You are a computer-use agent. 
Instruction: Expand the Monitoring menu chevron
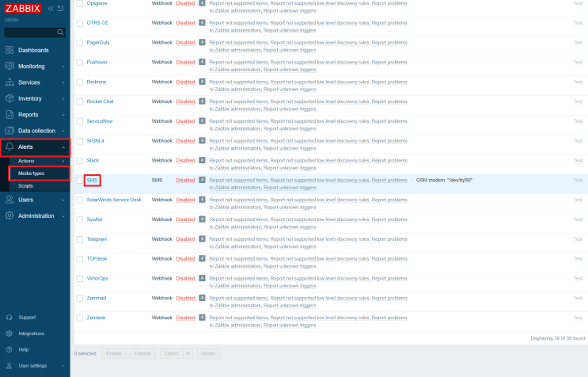[x=63, y=67]
